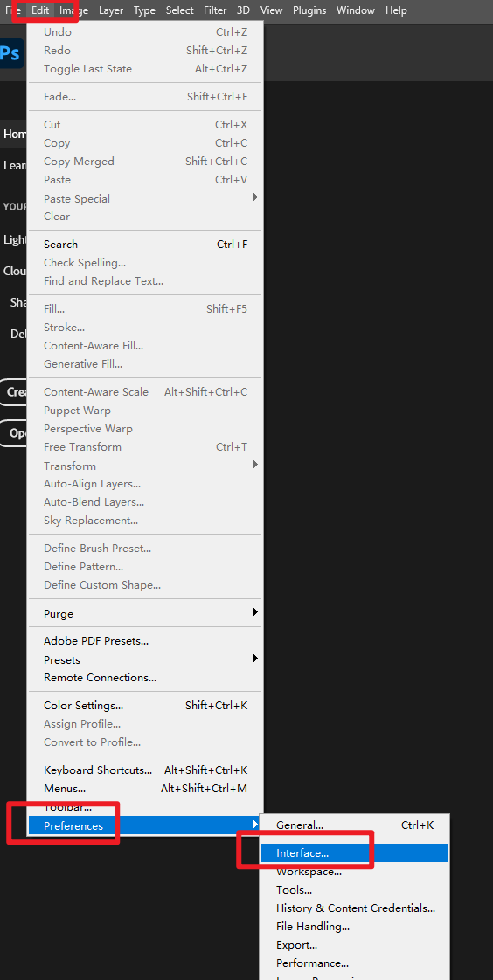The image size is (493, 980).
Task: Click the Photoshop Ps logo icon
Action: point(10,54)
